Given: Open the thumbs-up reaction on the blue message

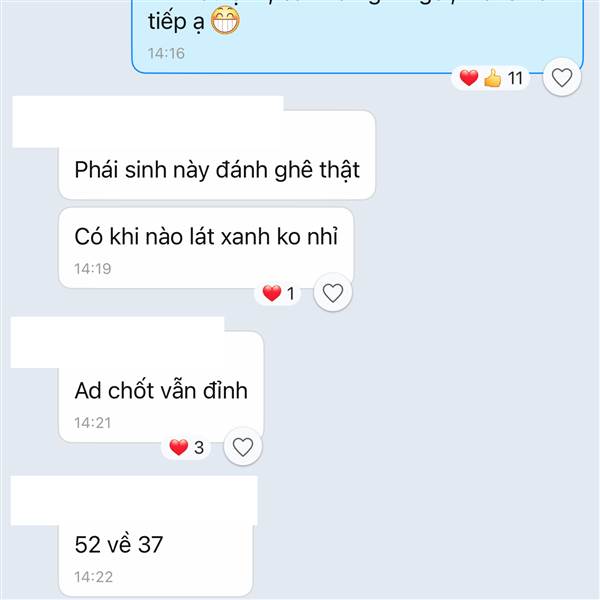Looking at the screenshot, I should 492,78.
